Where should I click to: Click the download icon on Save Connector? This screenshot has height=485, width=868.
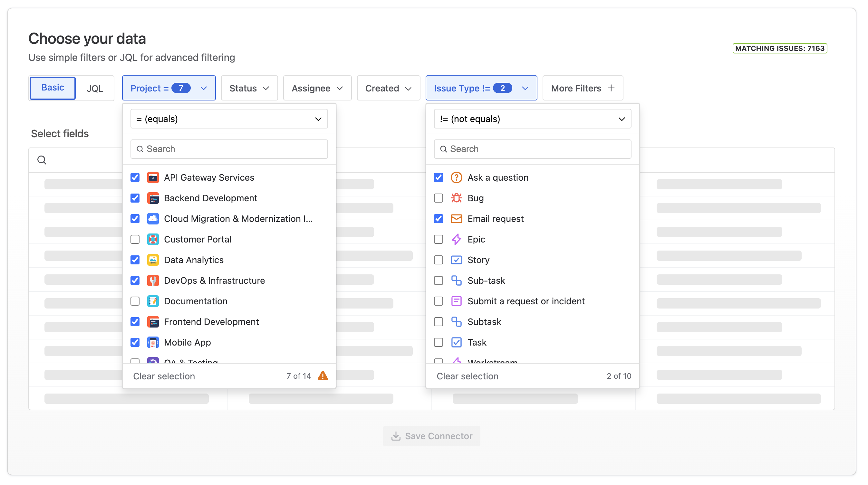(x=396, y=436)
